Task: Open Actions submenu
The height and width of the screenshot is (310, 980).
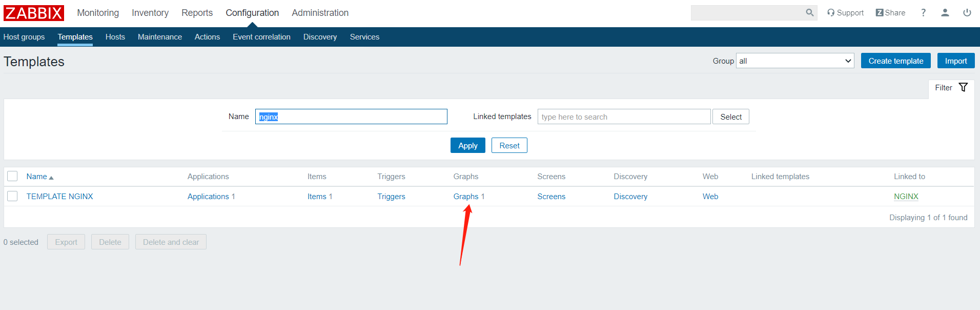Action: 207,37
